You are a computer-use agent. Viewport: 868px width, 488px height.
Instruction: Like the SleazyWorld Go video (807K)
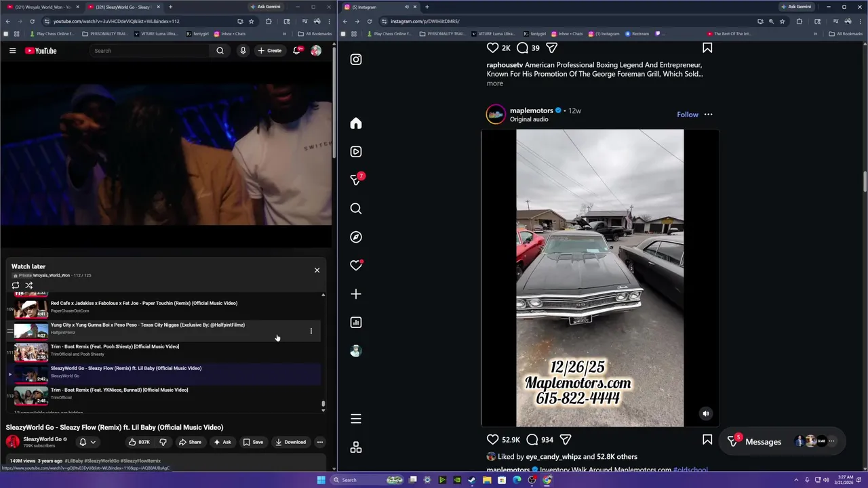pos(139,442)
